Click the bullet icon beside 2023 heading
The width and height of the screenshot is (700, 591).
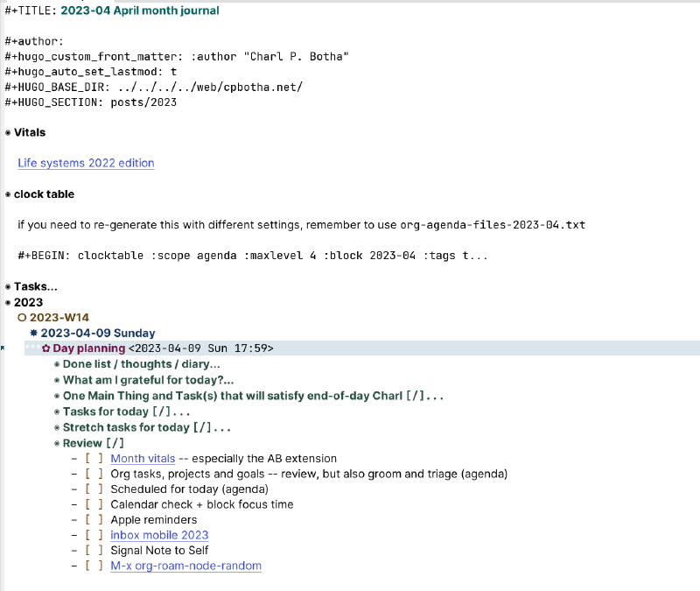pyautogui.click(x=8, y=302)
